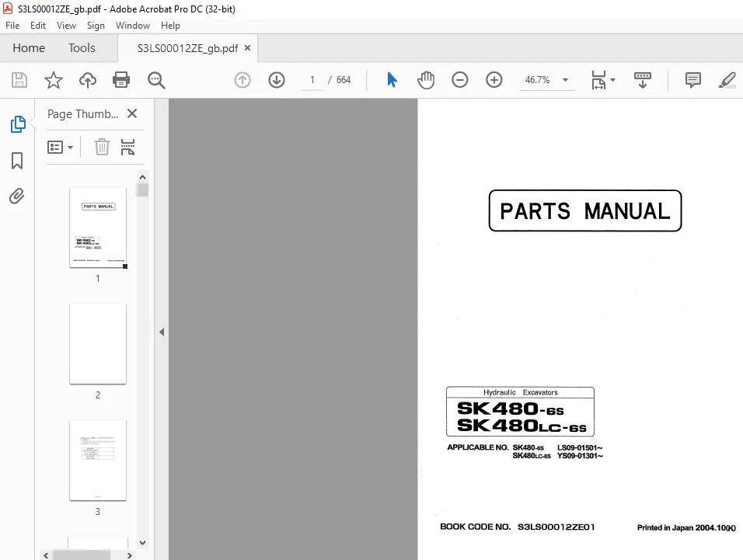The image size is (743, 560).
Task: Open the View menu
Action: pyautogui.click(x=66, y=26)
